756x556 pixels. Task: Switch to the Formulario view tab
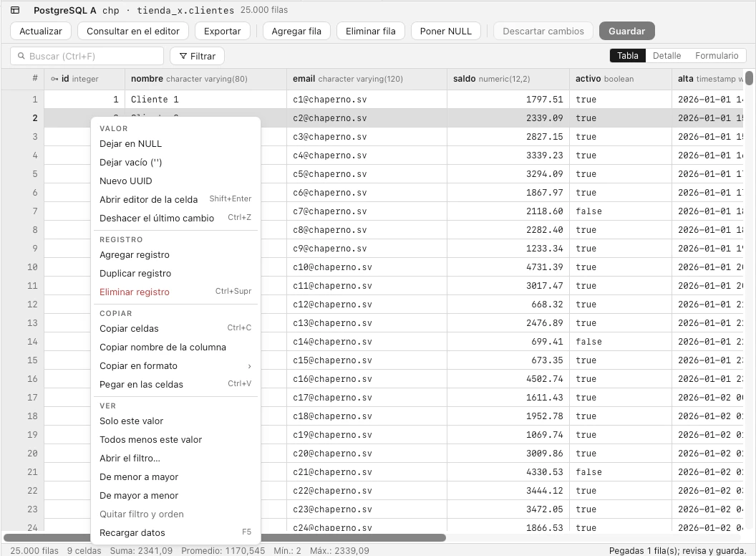(717, 55)
